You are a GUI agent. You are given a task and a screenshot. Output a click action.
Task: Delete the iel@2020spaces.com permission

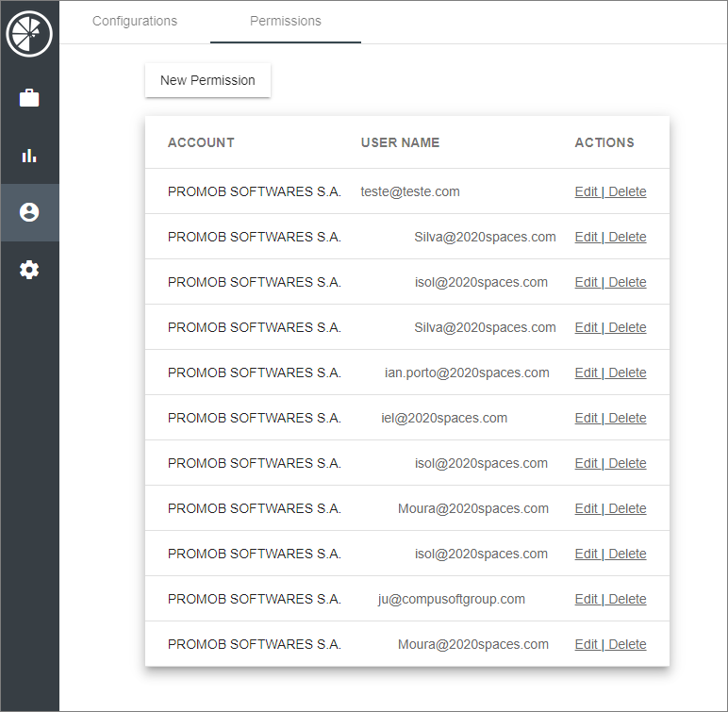click(627, 418)
